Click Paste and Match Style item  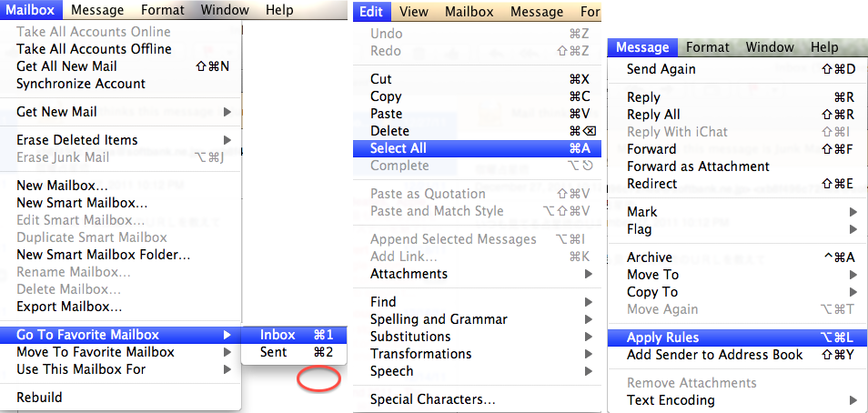[477, 211]
